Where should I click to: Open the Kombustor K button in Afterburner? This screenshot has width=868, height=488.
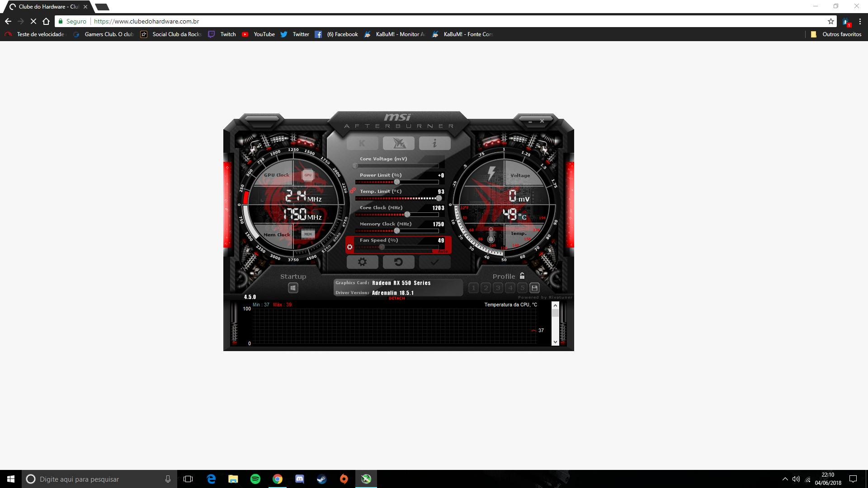362,143
